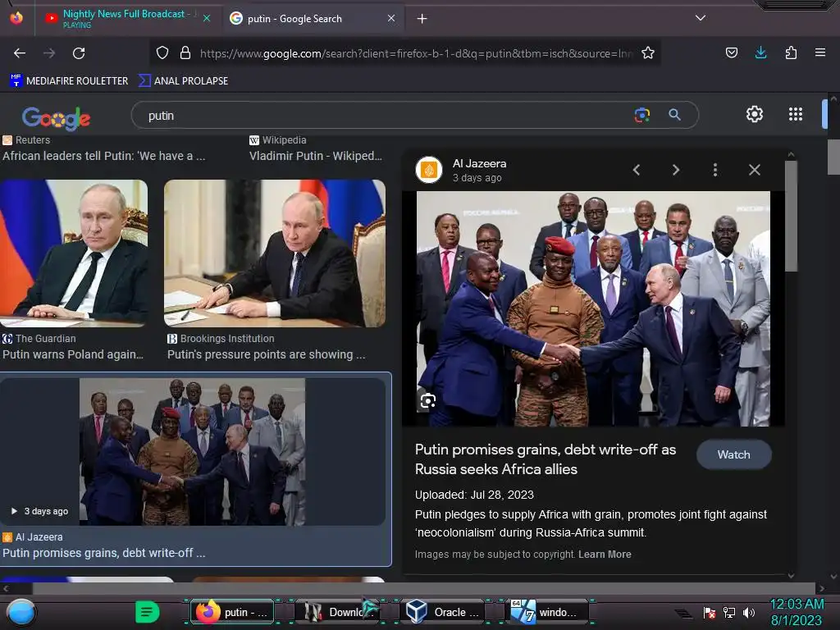Show next image in the preview panel
Viewport: 840px width, 630px height.
(676, 170)
